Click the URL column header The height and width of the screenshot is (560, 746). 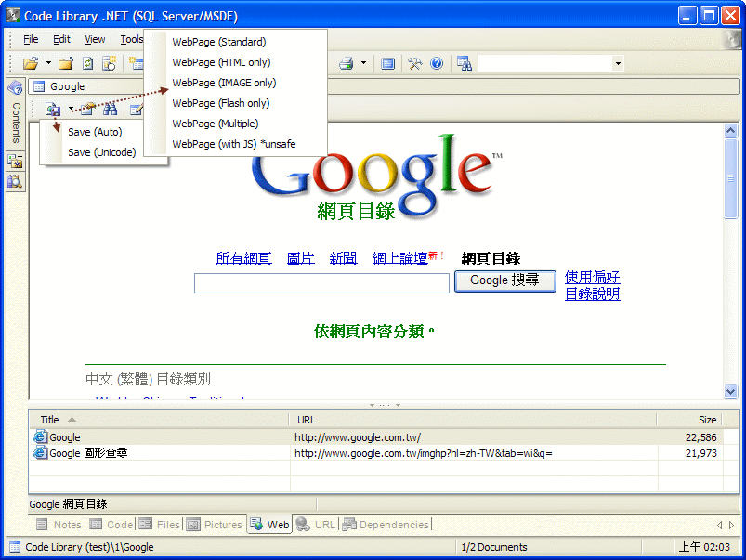[x=473, y=420]
